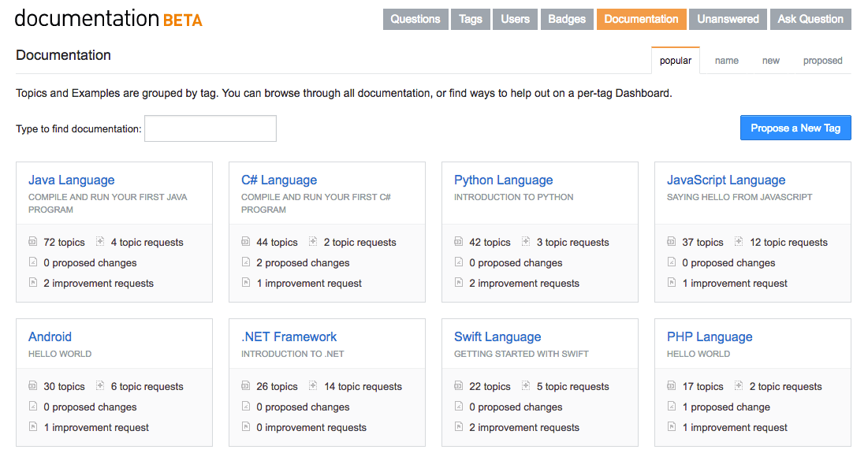Click improvement requests icon in Python Language card
868x457 pixels.
tap(458, 282)
